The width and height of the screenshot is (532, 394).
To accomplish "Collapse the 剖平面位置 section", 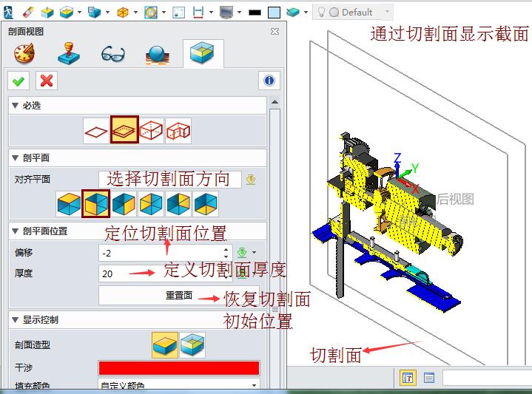I will coord(15,231).
